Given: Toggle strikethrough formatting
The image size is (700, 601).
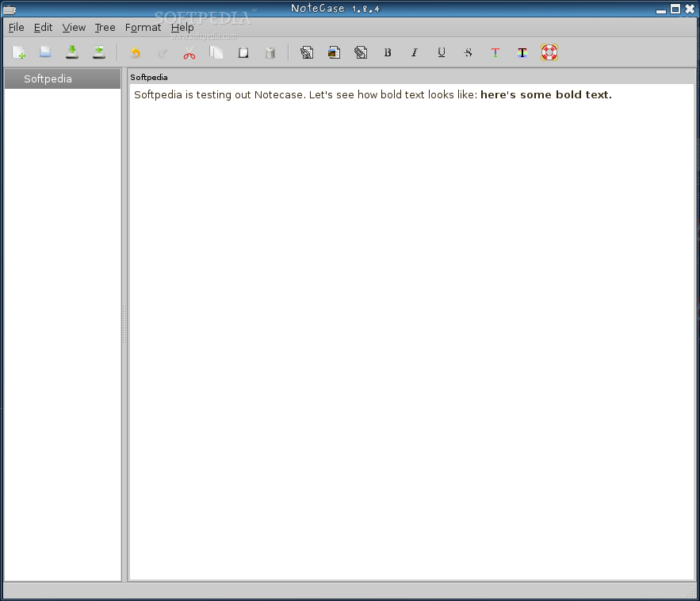Looking at the screenshot, I should click(x=469, y=52).
